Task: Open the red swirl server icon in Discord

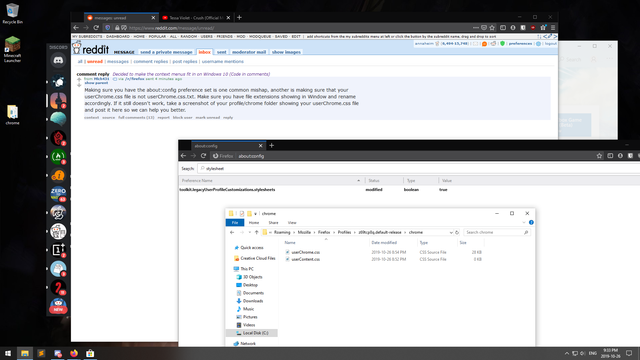Action: pyautogui.click(x=58, y=138)
